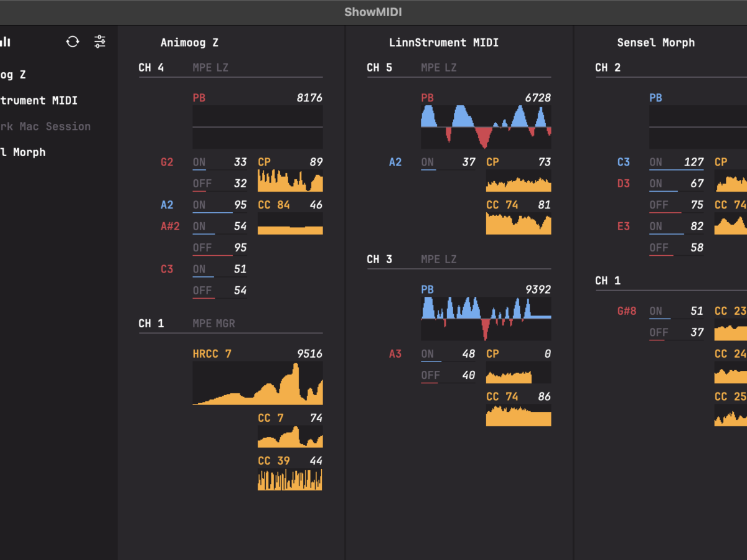Image resolution: width=747 pixels, height=560 pixels.
Task: Toggle LinnStrument MIDI device in the sidebar
Action: coord(39,100)
